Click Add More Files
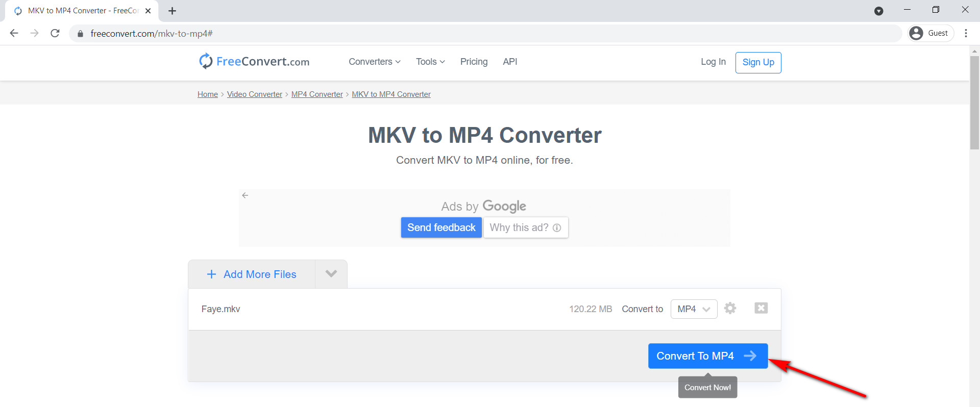The height and width of the screenshot is (407, 980). tap(252, 274)
